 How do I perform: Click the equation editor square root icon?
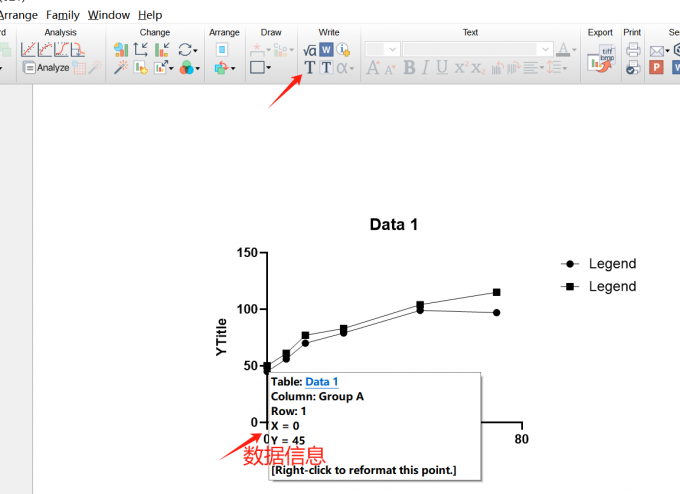point(309,49)
